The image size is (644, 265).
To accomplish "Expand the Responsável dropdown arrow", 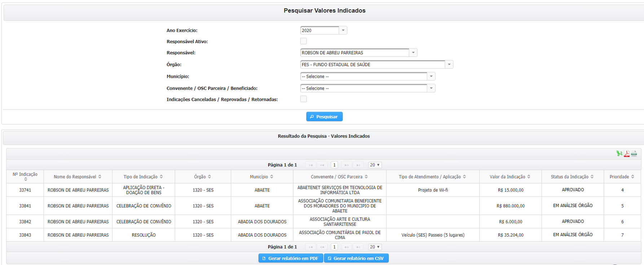I will 413,53.
